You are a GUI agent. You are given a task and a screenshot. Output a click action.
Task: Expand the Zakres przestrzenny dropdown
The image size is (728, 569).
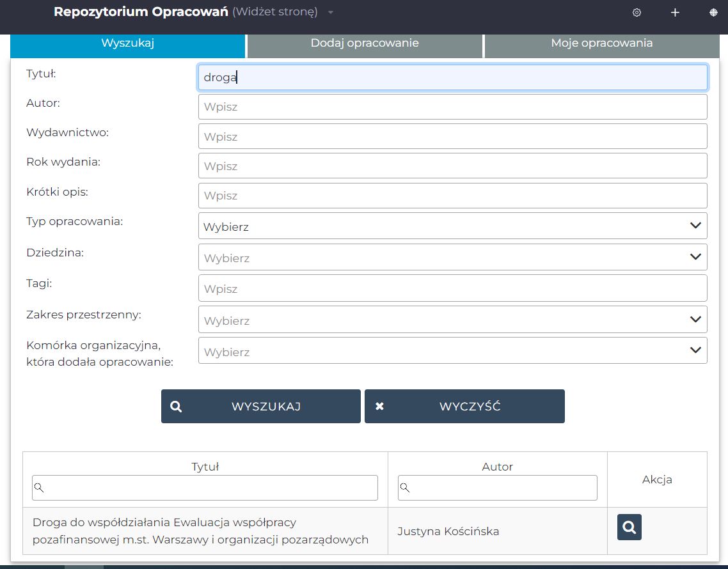click(452, 320)
